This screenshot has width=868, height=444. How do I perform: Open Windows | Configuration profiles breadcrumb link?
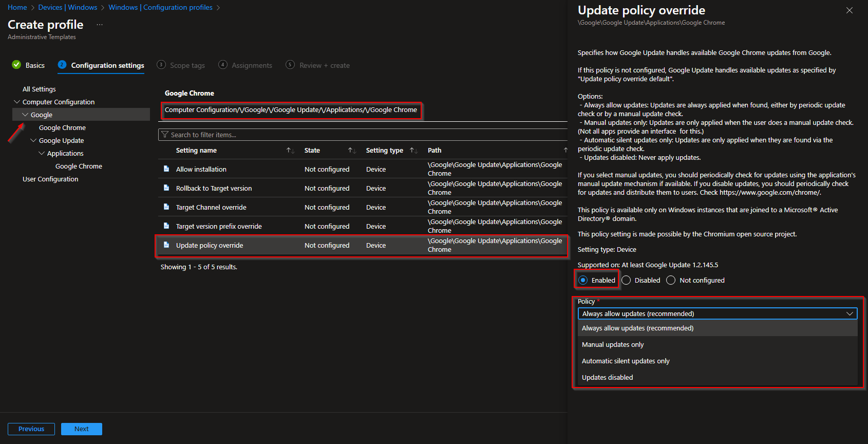coord(160,7)
